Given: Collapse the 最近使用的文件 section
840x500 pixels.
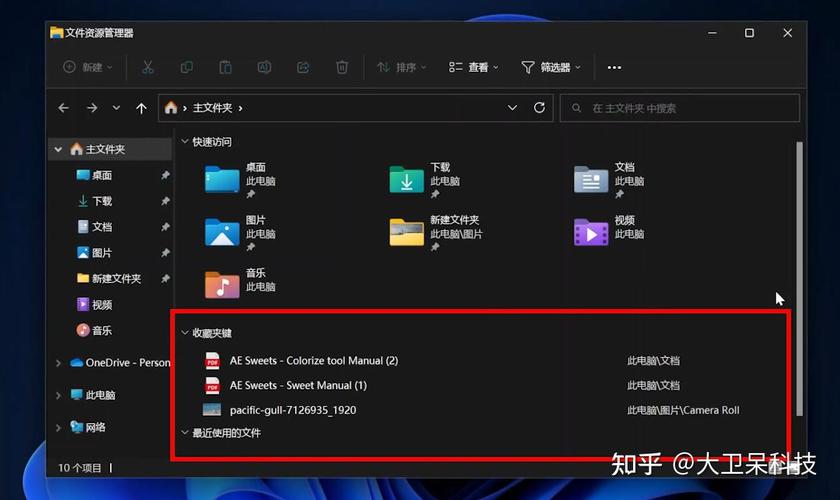Looking at the screenshot, I should (184, 432).
